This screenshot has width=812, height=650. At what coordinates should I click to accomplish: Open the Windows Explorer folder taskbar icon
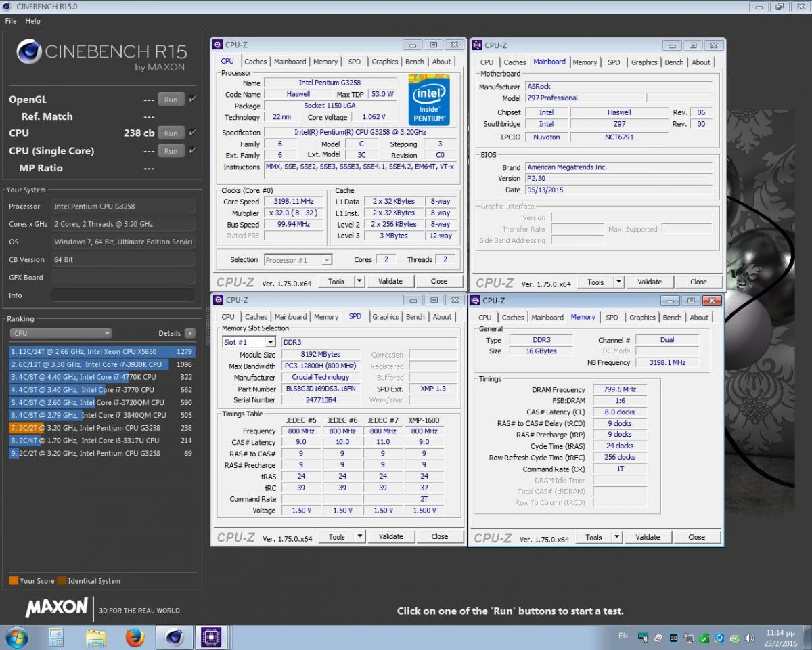coord(95,637)
